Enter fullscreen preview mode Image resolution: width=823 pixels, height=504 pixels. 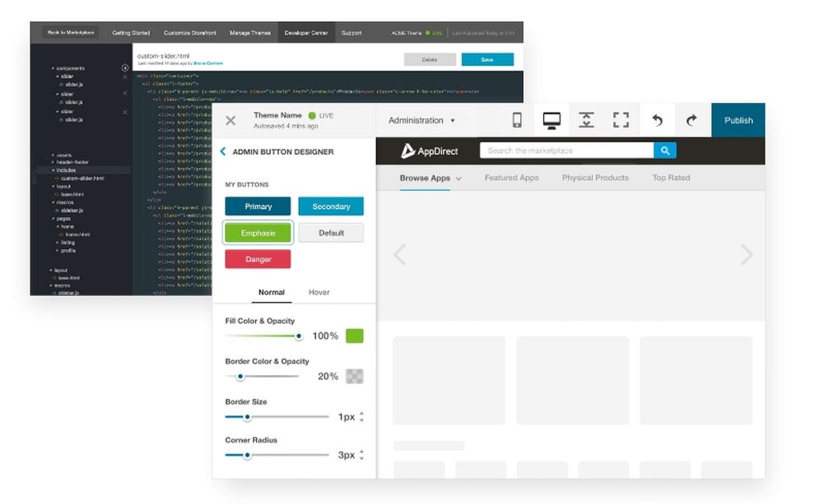click(620, 119)
